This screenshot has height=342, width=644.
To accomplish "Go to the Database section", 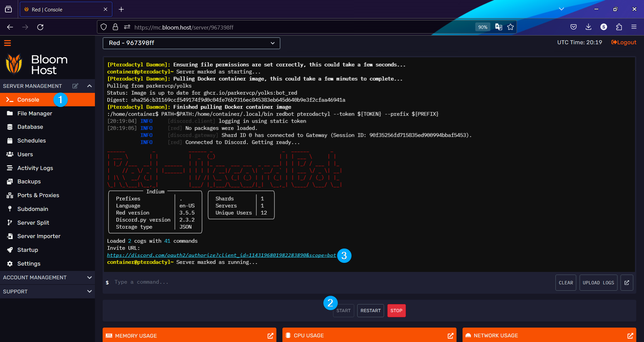I will tap(47, 127).
